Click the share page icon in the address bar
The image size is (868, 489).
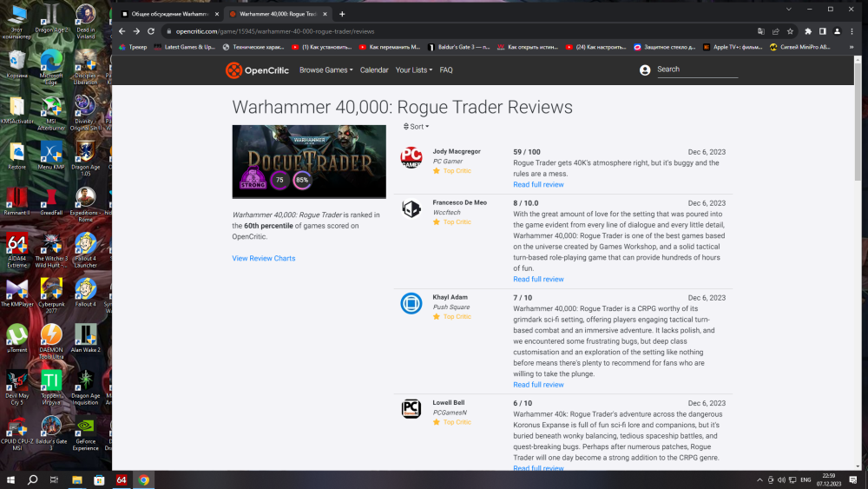point(775,31)
